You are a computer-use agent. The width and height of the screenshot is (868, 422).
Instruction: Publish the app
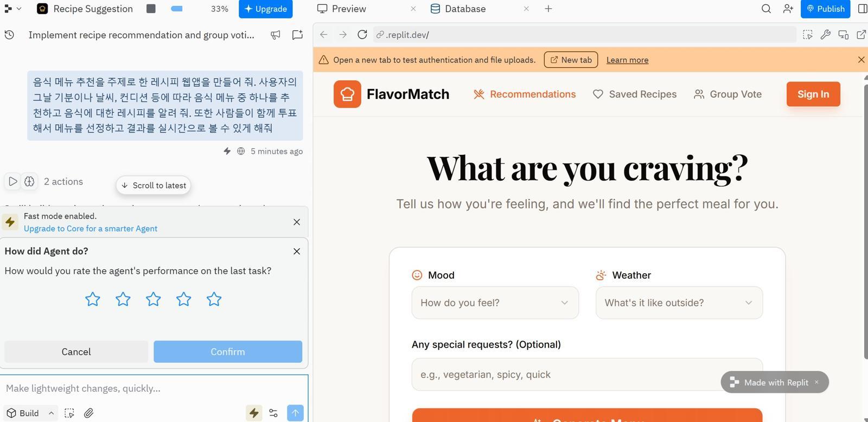click(x=825, y=9)
